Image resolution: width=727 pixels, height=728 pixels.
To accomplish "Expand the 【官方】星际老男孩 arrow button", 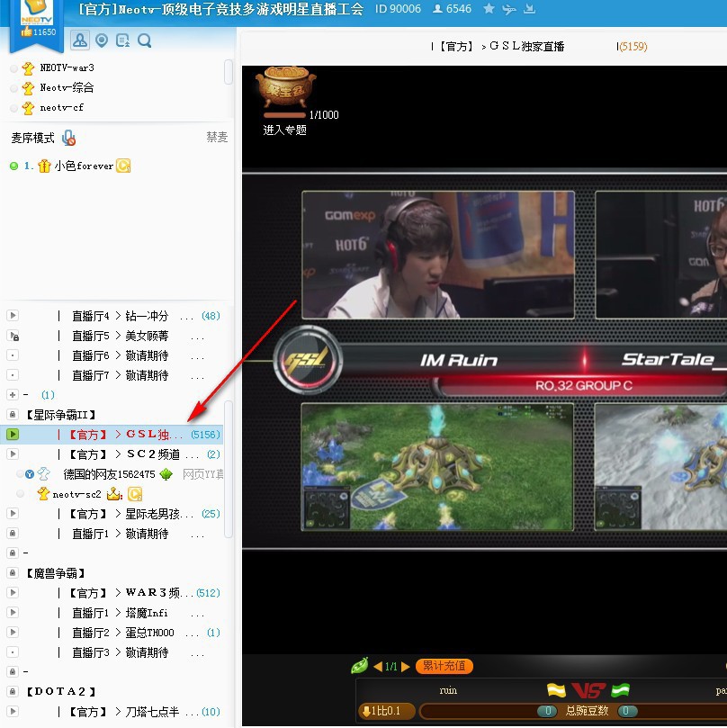I will point(13,513).
